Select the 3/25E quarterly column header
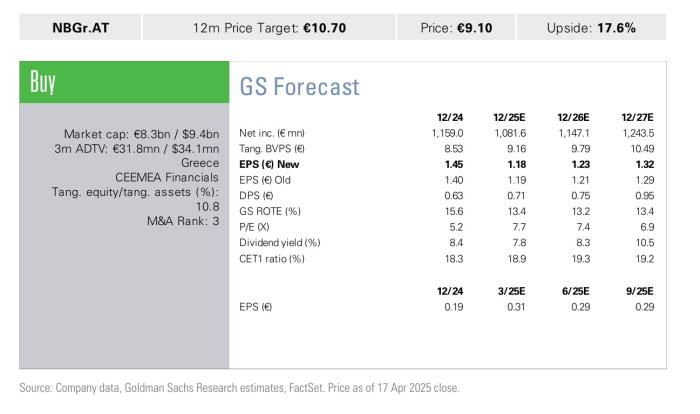 coord(511,291)
